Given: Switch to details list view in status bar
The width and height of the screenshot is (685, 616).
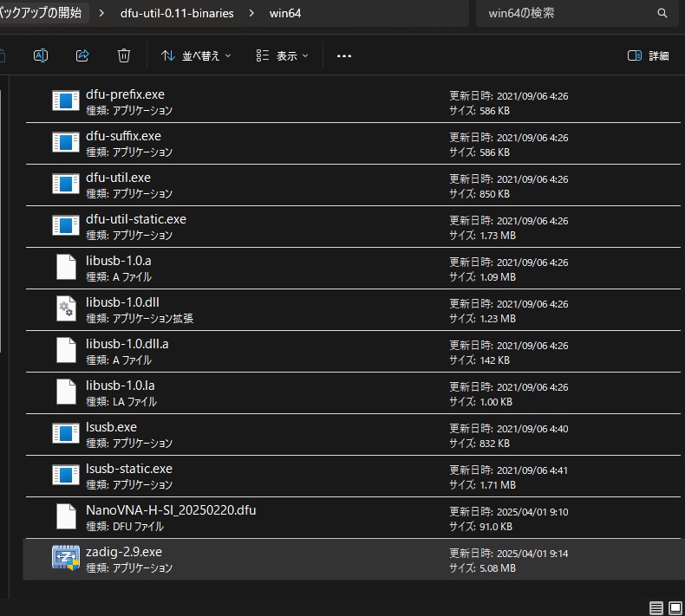Looking at the screenshot, I should pos(656,608).
